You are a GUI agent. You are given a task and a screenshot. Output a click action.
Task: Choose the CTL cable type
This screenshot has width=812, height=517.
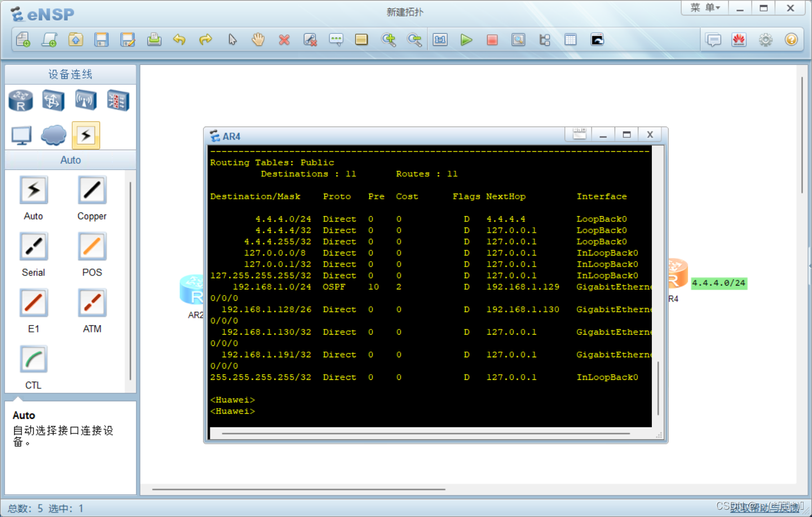point(33,360)
